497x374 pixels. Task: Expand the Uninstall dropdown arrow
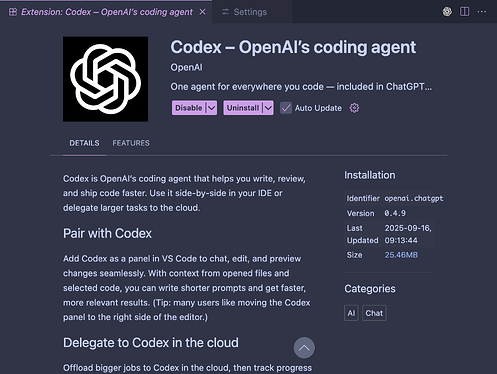[x=268, y=108]
